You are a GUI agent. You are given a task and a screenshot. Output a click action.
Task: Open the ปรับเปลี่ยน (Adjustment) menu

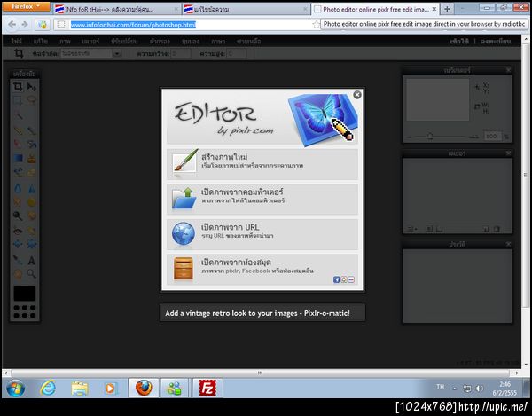124,42
